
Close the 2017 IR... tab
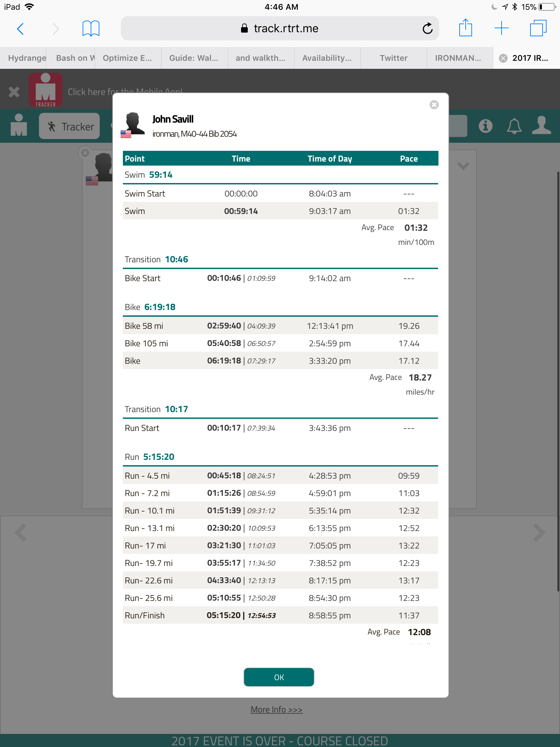pyautogui.click(x=503, y=58)
